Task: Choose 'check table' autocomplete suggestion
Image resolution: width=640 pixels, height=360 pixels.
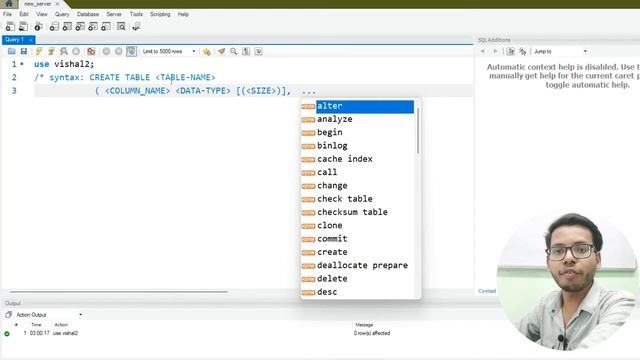Action: [358, 199]
